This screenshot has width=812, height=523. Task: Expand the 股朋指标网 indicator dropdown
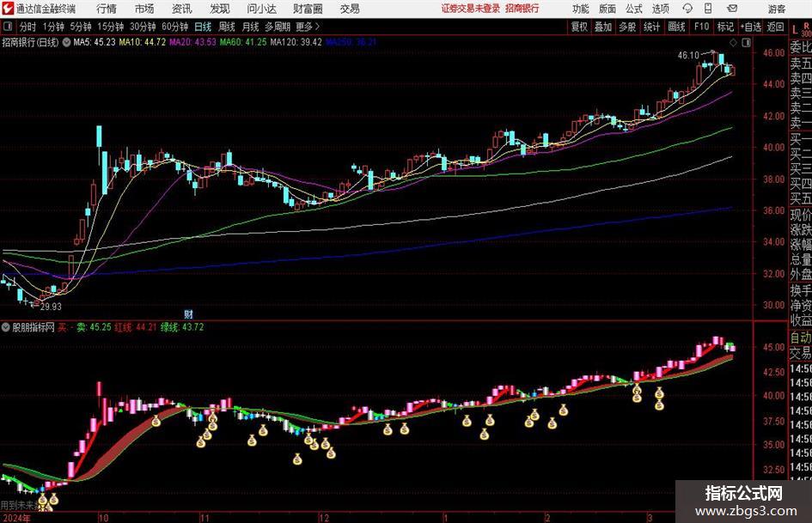point(6,327)
